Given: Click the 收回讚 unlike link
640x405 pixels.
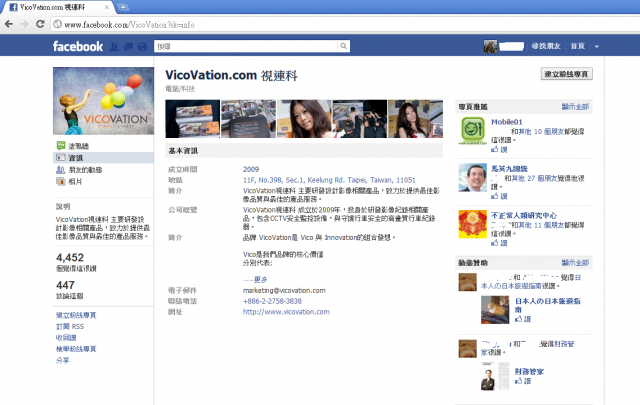Looking at the screenshot, I should (x=66, y=338).
